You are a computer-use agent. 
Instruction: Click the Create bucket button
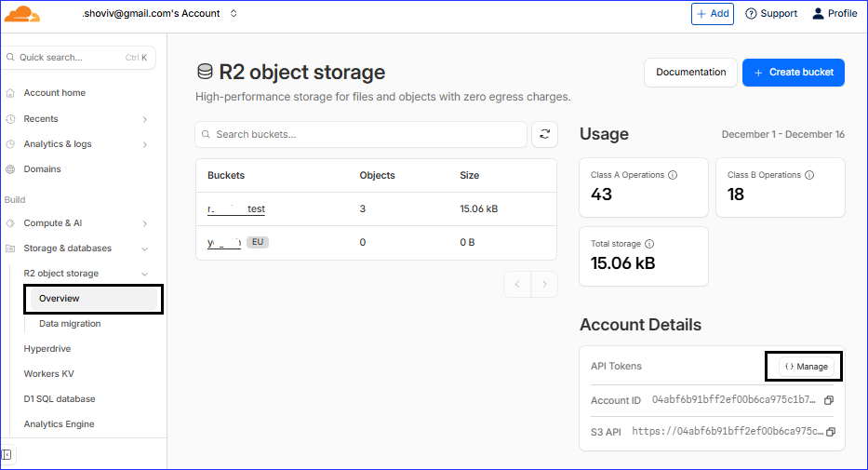pos(793,73)
